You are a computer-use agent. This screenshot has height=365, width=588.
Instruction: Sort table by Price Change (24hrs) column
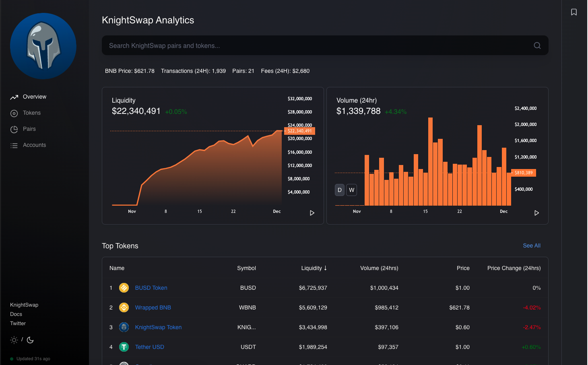(x=514, y=268)
